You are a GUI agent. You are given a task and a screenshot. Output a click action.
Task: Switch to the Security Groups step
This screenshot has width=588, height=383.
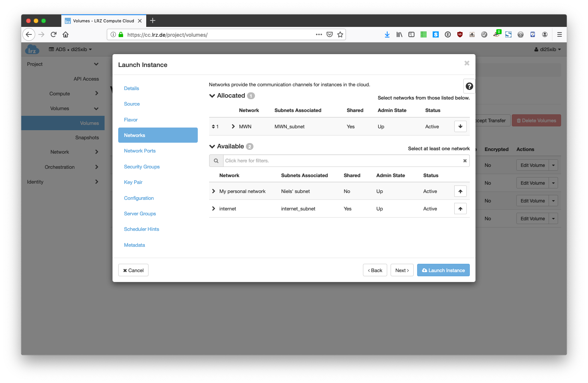(x=142, y=167)
